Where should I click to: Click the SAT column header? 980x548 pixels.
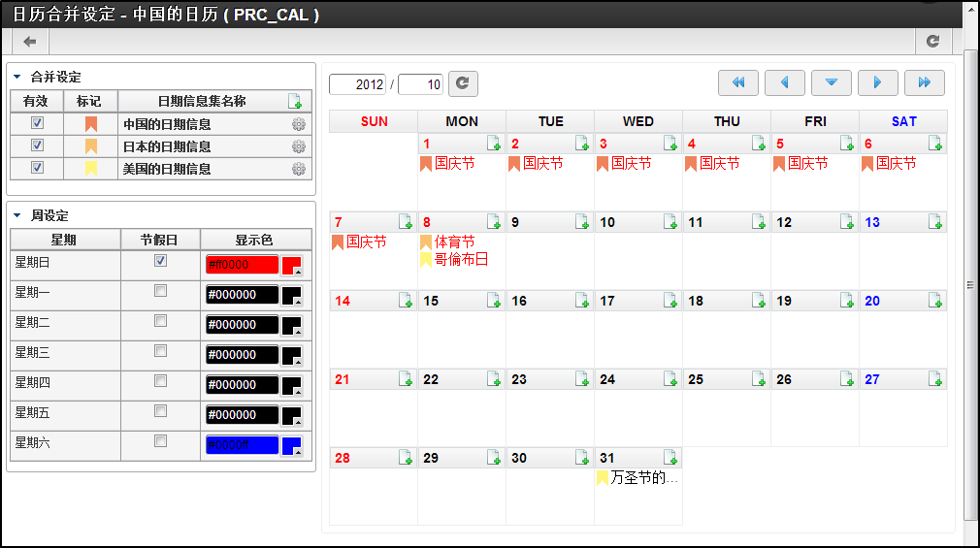click(x=903, y=121)
